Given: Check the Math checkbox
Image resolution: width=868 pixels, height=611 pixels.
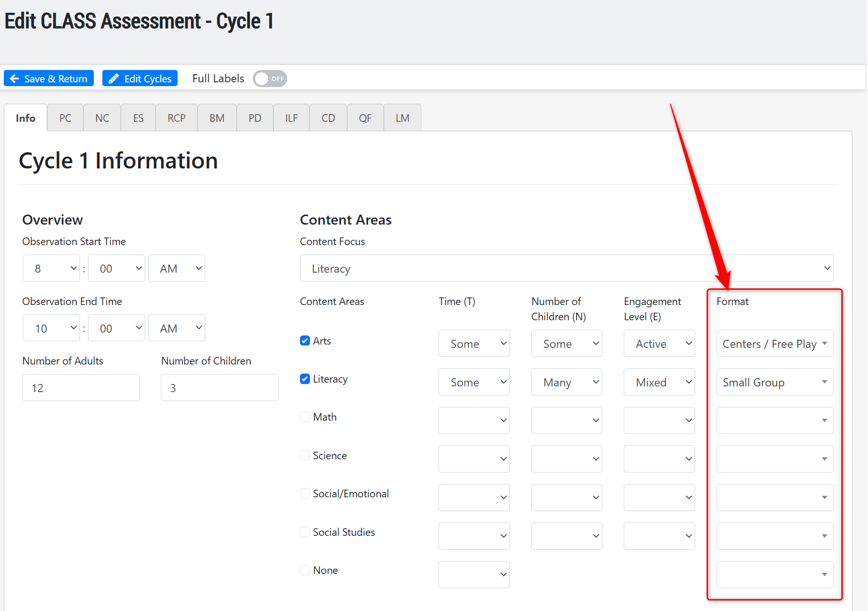Looking at the screenshot, I should (x=305, y=417).
